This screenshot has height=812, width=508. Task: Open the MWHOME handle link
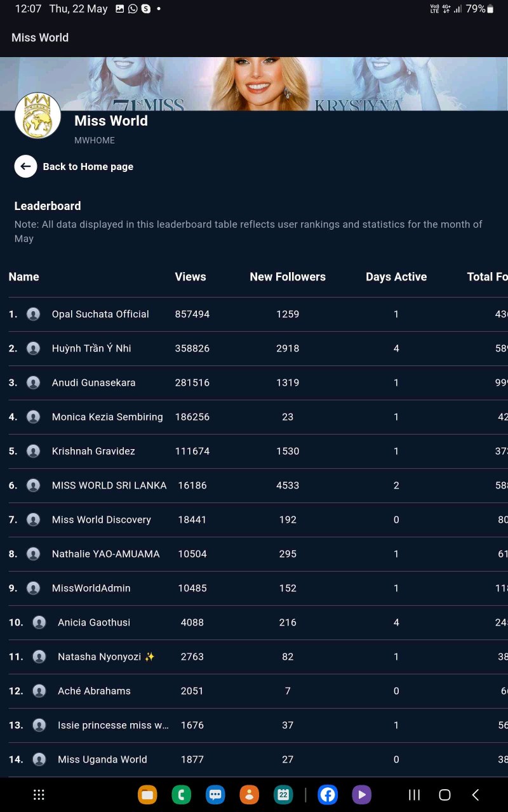click(95, 140)
